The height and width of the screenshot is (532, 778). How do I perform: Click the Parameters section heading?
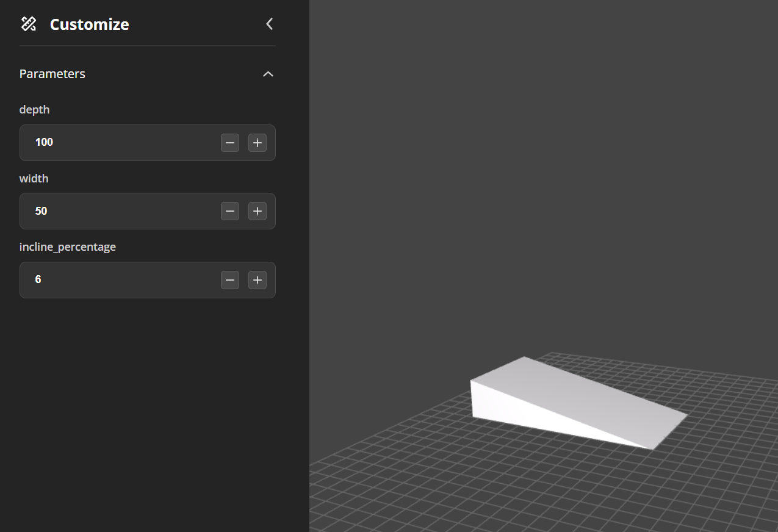click(x=52, y=74)
